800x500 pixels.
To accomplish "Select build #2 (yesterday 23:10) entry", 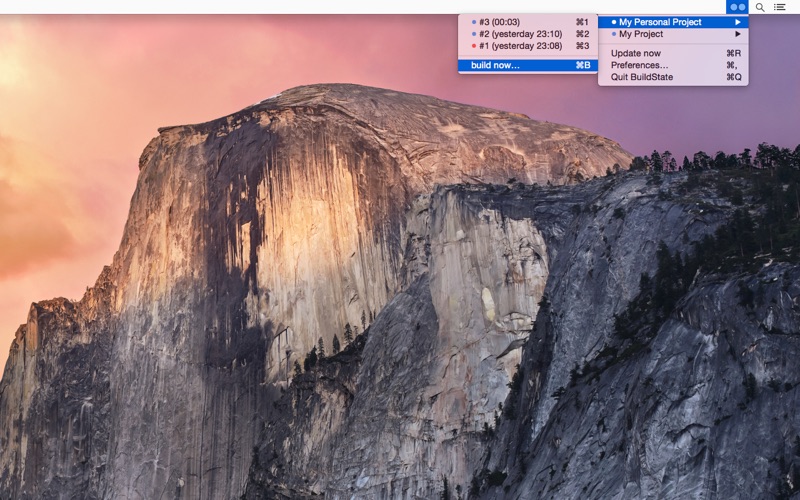I will [x=520, y=34].
